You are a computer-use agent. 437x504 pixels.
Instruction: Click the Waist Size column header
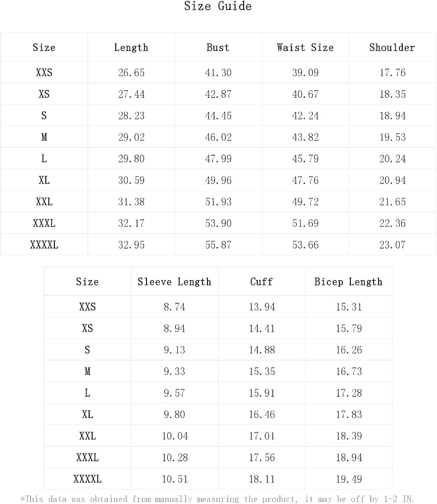[x=305, y=47]
